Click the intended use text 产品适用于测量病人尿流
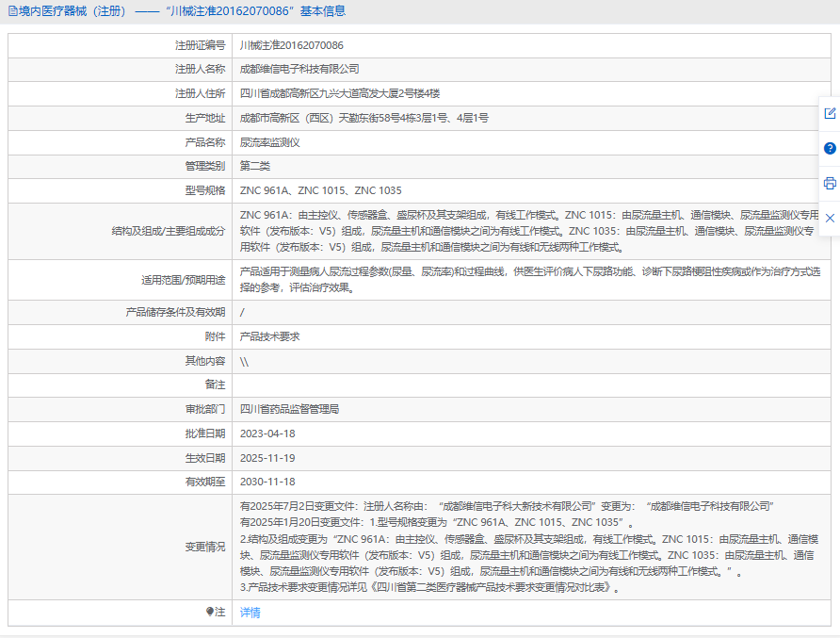The height and width of the screenshot is (638, 840). tap(530, 280)
